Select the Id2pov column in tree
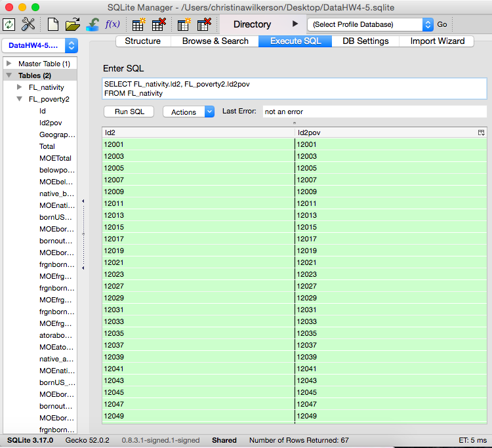Screen dimensions: 492x448 [51, 123]
